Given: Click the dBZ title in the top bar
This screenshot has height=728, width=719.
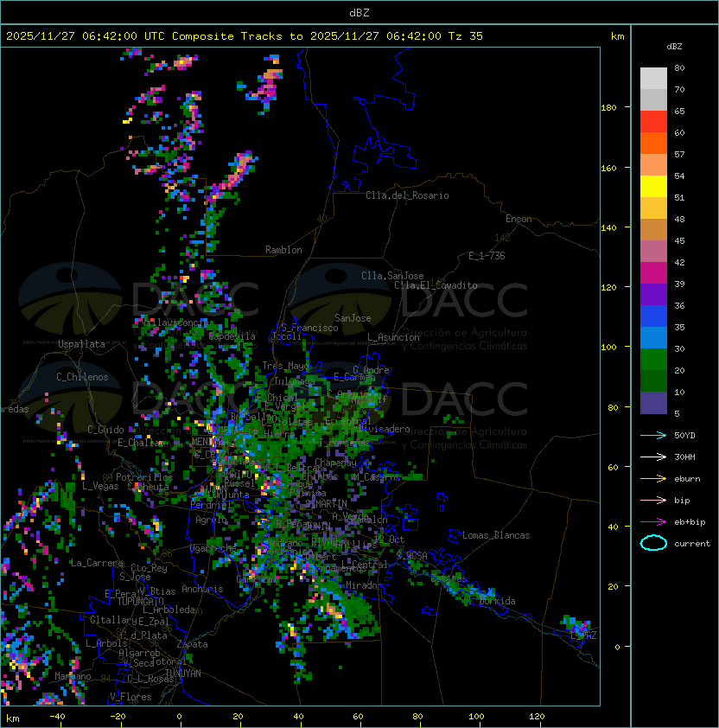Looking at the screenshot, I should (x=359, y=13).
